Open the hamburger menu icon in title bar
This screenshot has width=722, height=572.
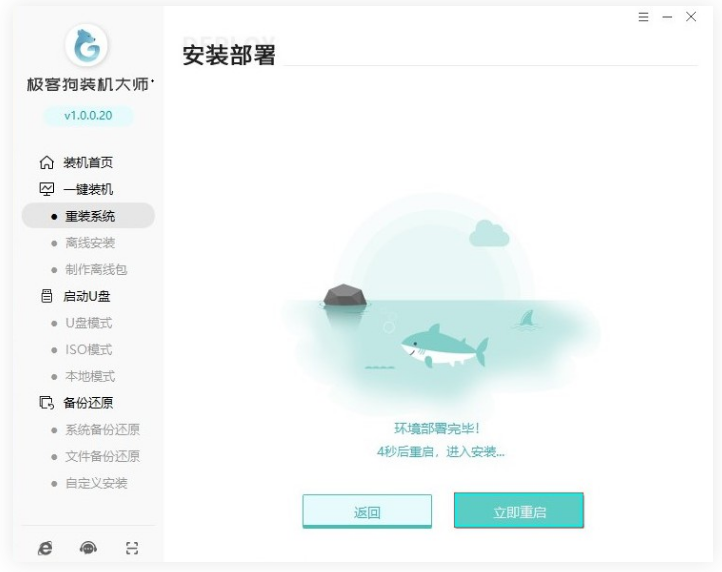(643, 17)
